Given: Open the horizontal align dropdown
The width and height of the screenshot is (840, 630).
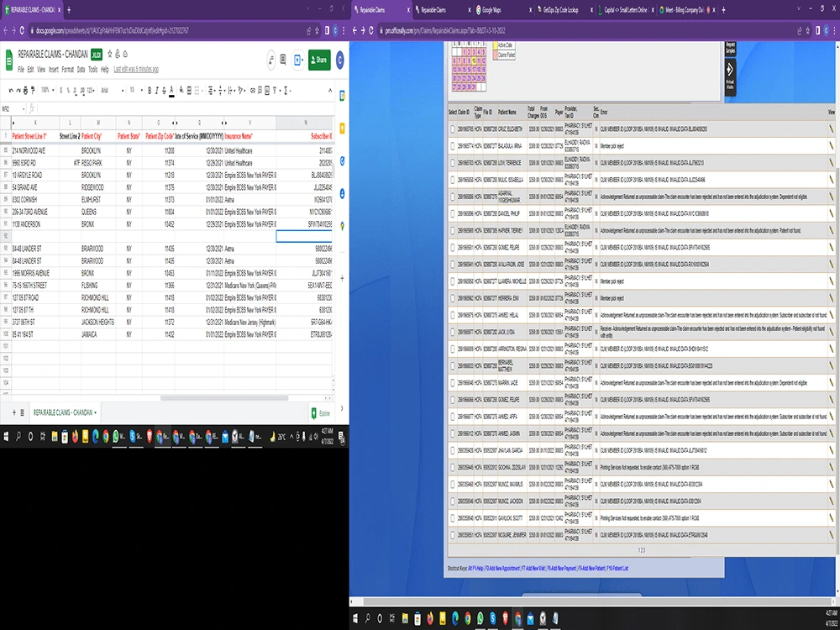Looking at the screenshot, I should [212, 91].
